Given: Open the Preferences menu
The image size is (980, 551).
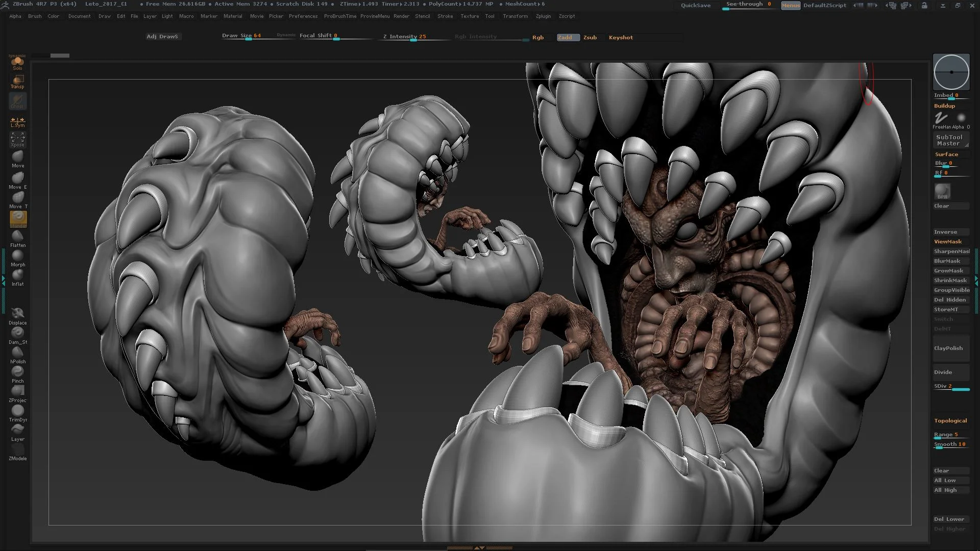Looking at the screenshot, I should (x=303, y=16).
